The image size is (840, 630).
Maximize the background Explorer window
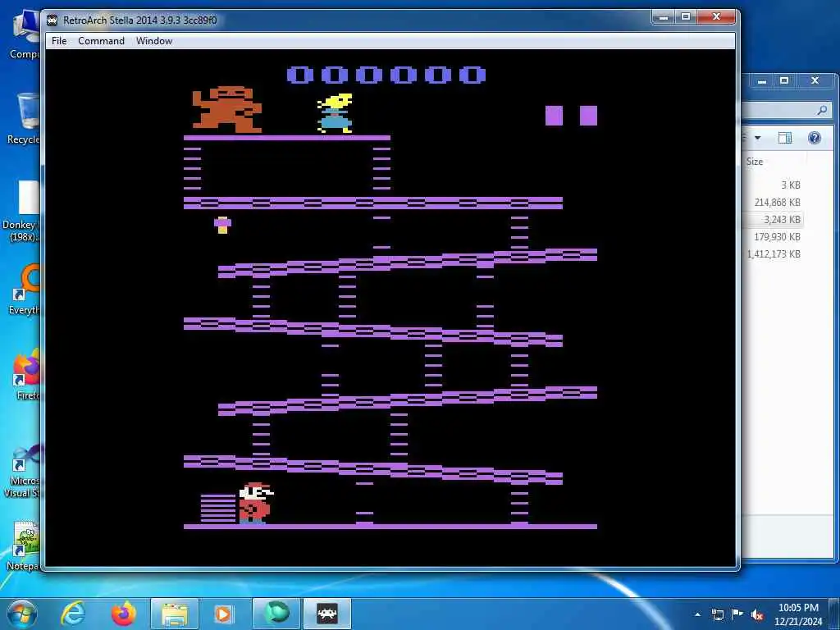(x=784, y=81)
